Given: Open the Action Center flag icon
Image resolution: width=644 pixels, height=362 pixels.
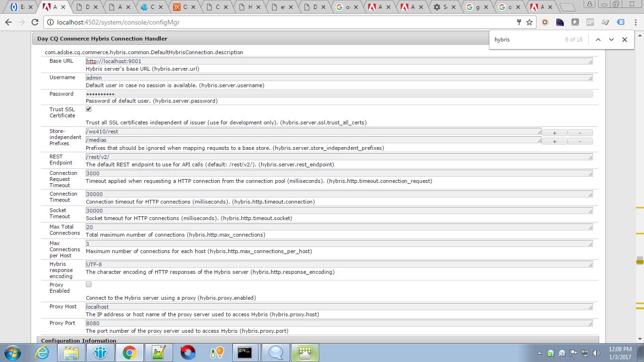Looking at the screenshot, I should tap(574, 353).
